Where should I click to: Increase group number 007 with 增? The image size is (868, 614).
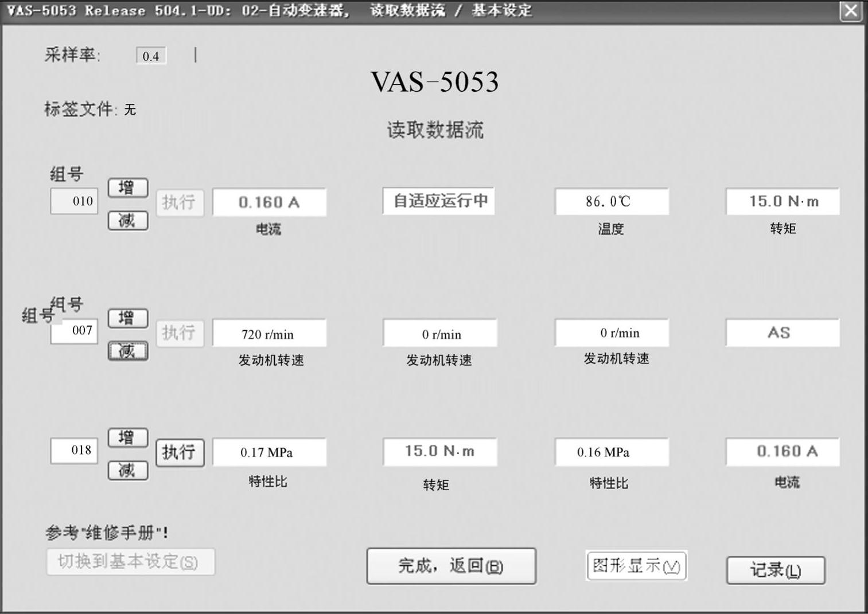coord(128,318)
